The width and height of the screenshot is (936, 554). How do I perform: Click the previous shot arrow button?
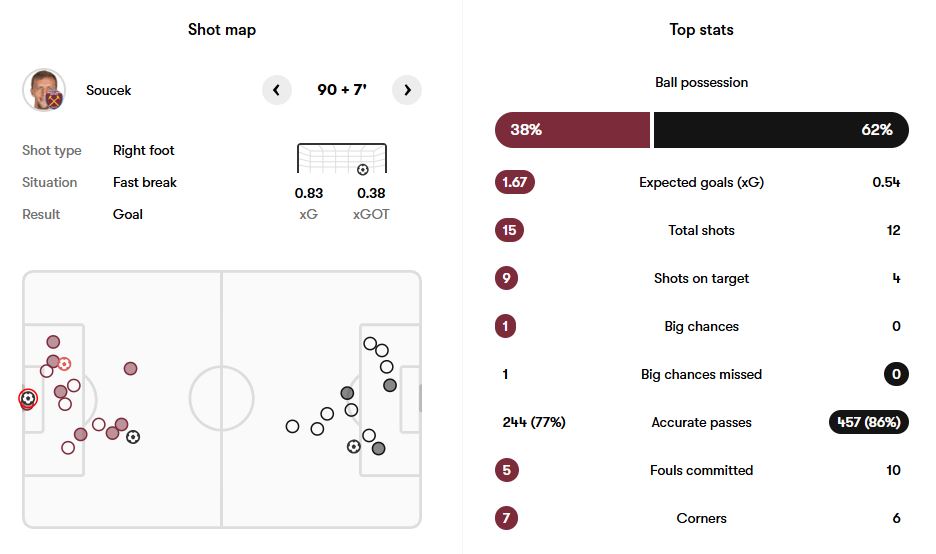[277, 90]
